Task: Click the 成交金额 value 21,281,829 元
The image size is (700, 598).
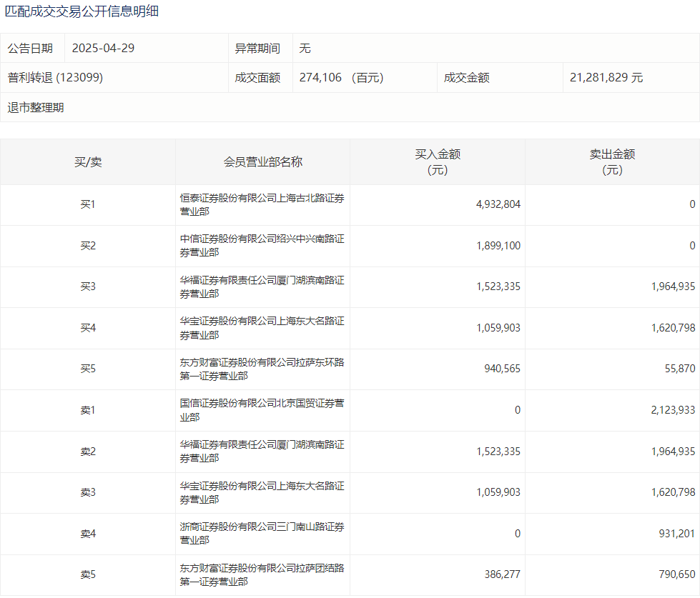Action: (x=606, y=78)
